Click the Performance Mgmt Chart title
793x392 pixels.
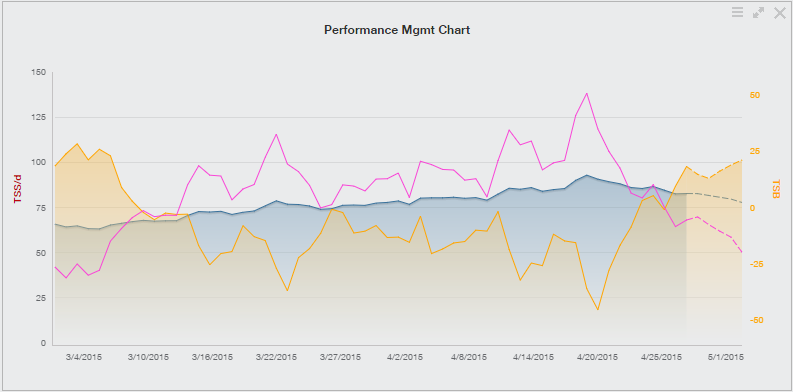click(397, 30)
